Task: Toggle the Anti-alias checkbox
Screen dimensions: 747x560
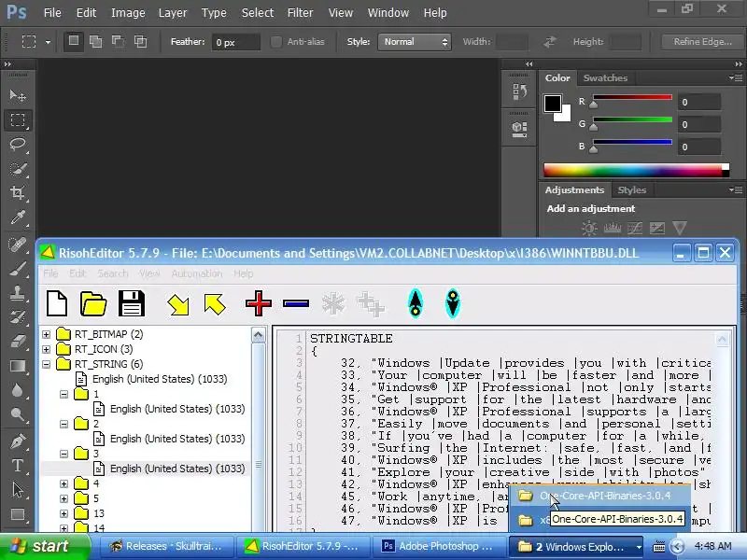Action: [x=275, y=42]
